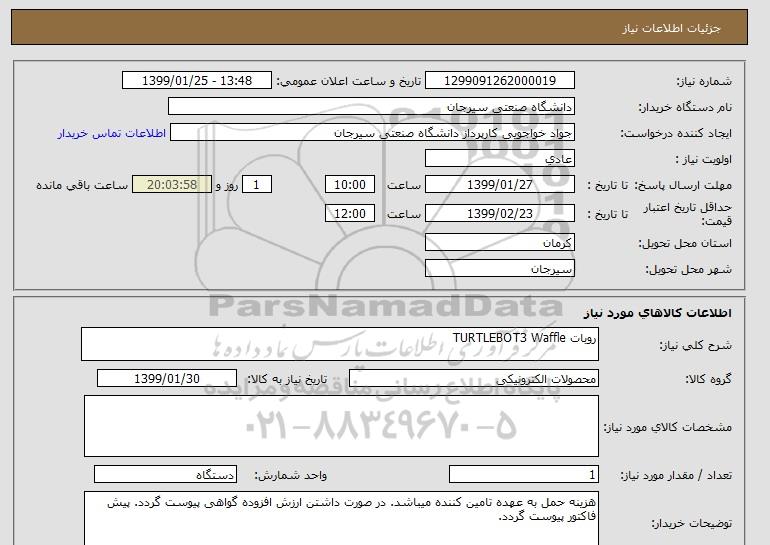Click the price validity date 1399/02/23
The width and height of the screenshot is (770, 545).
[499, 213]
